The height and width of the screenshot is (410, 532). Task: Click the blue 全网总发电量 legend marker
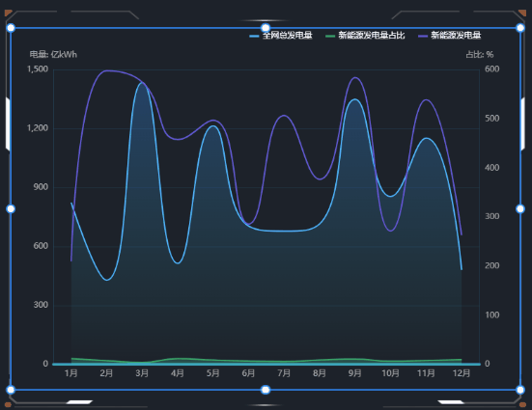[254, 36]
